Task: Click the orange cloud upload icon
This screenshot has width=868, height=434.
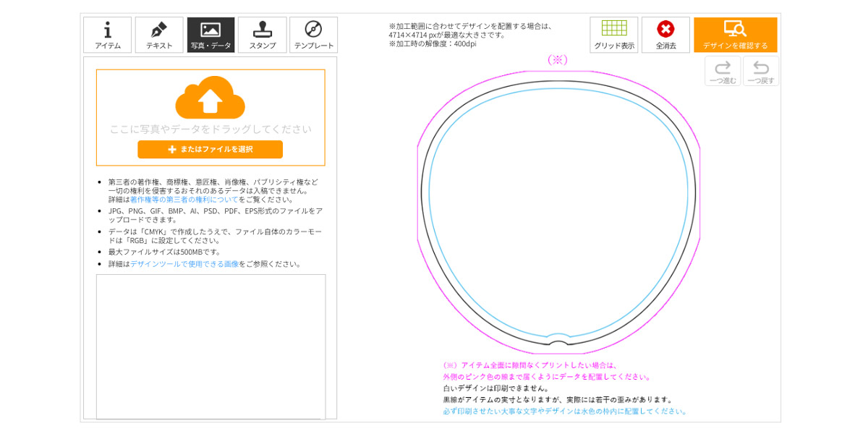Action: (x=210, y=97)
